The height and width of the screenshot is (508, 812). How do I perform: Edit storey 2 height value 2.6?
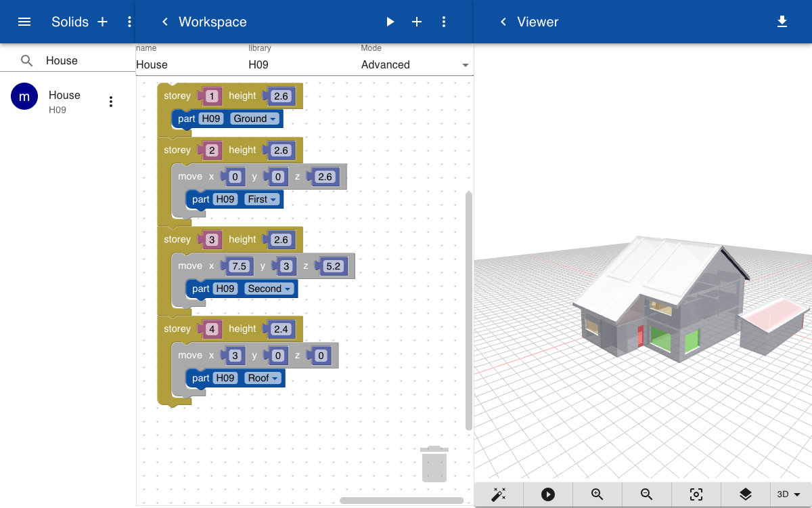point(281,150)
